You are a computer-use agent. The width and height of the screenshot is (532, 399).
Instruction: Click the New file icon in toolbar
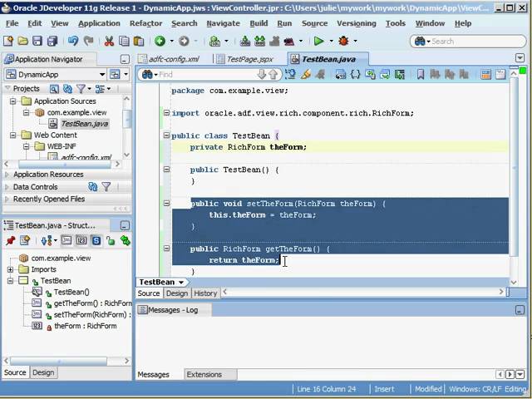[8, 41]
